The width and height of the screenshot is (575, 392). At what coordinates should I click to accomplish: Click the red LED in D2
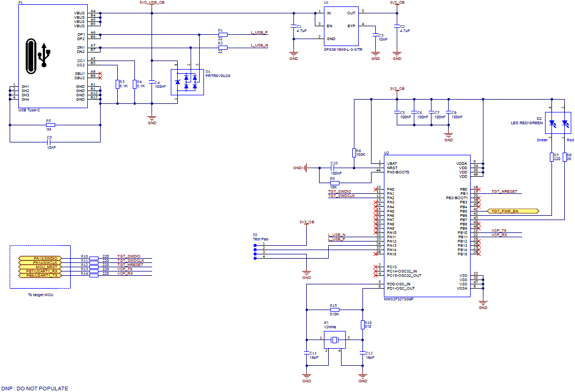coord(565,125)
